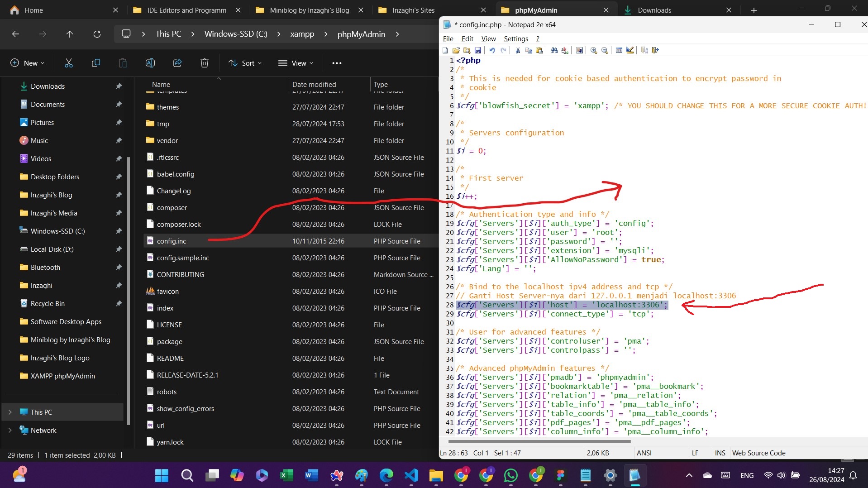Delete selected file with the trash icon

[205, 63]
